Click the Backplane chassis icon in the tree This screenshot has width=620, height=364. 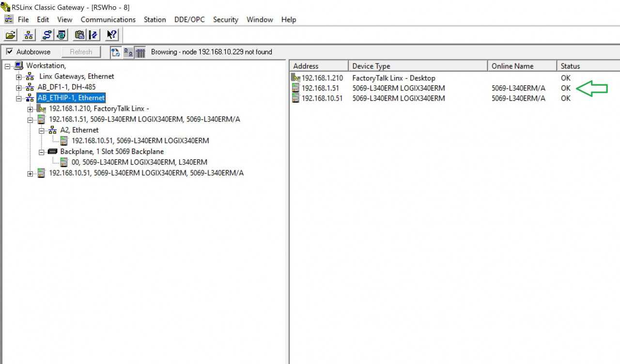pyautogui.click(x=53, y=152)
